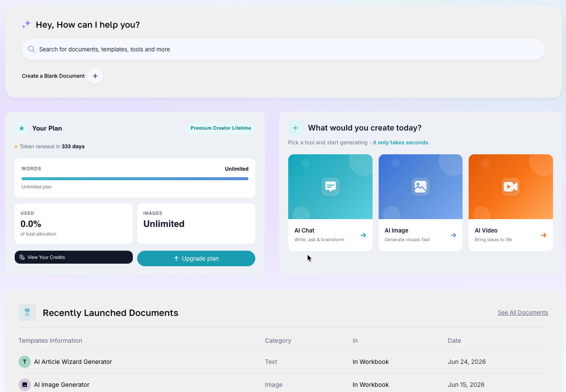Click the Jun 15, 2026 date cell
Viewport: 566px width, 392px height.
(x=466, y=385)
